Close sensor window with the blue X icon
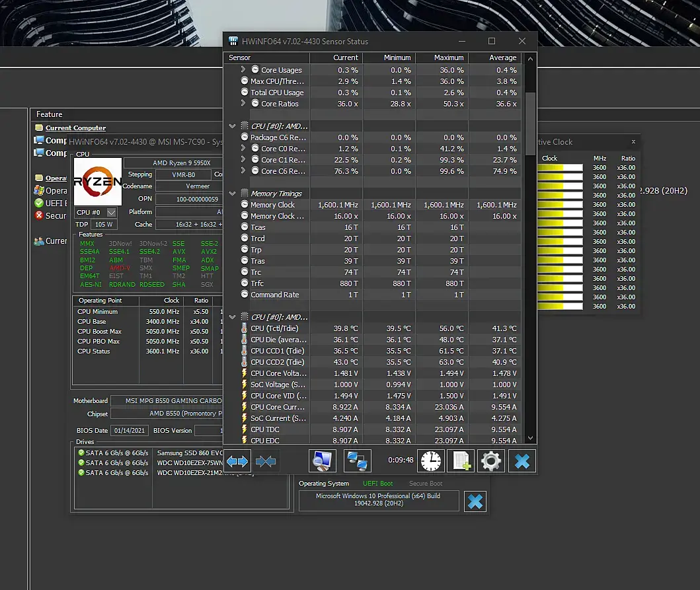The width and height of the screenshot is (700, 590). coord(522,461)
